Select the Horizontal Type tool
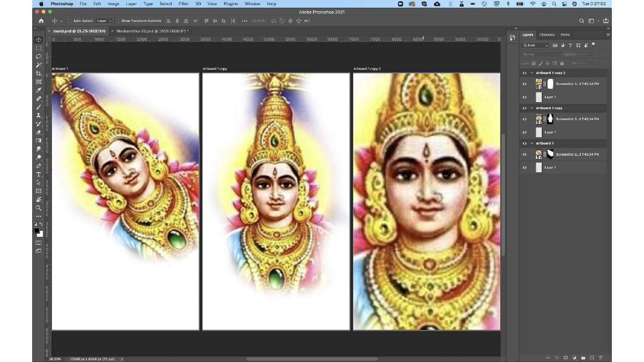This screenshot has height=362, width=644. point(39,174)
